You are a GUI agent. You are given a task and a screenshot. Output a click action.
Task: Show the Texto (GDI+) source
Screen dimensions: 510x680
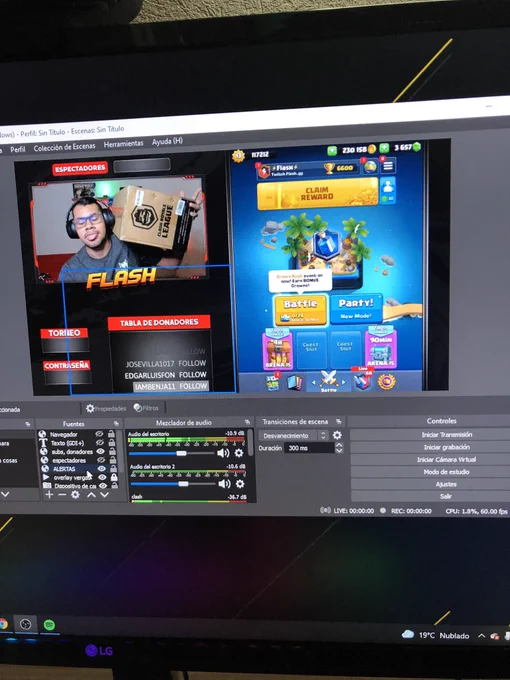(100, 442)
